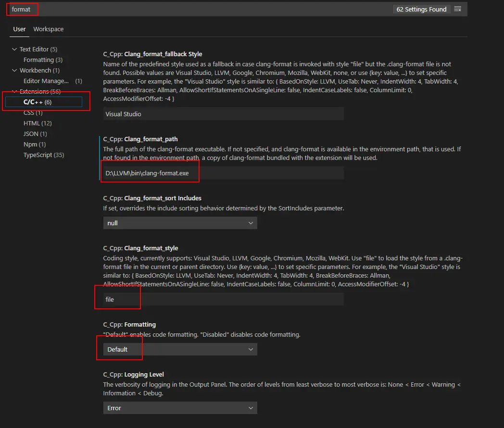This screenshot has width=504, height=428.
Task: Click the 62 Settings Found badge
Action: [421, 9]
